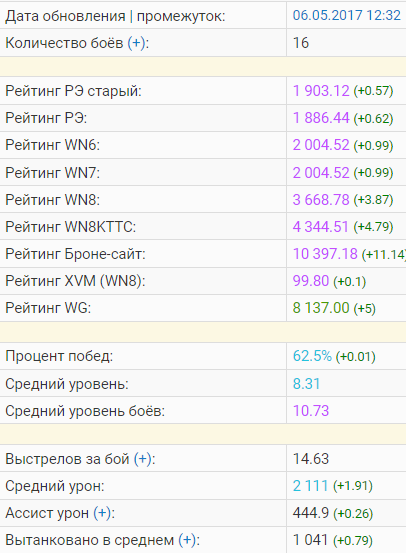This screenshot has height=553, width=406.
Task: Click the Средний уровень value 8.31
Action: click(x=306, y=383)
